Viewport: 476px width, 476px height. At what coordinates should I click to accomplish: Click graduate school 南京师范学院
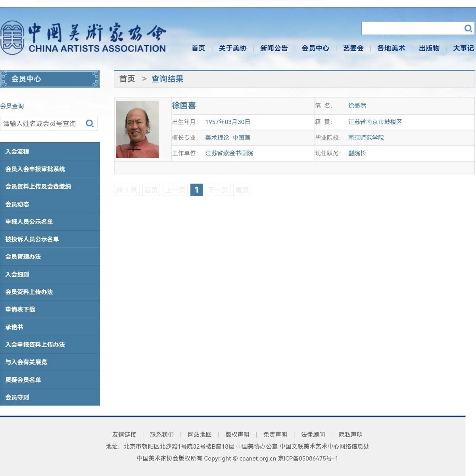tap(366, 138)
